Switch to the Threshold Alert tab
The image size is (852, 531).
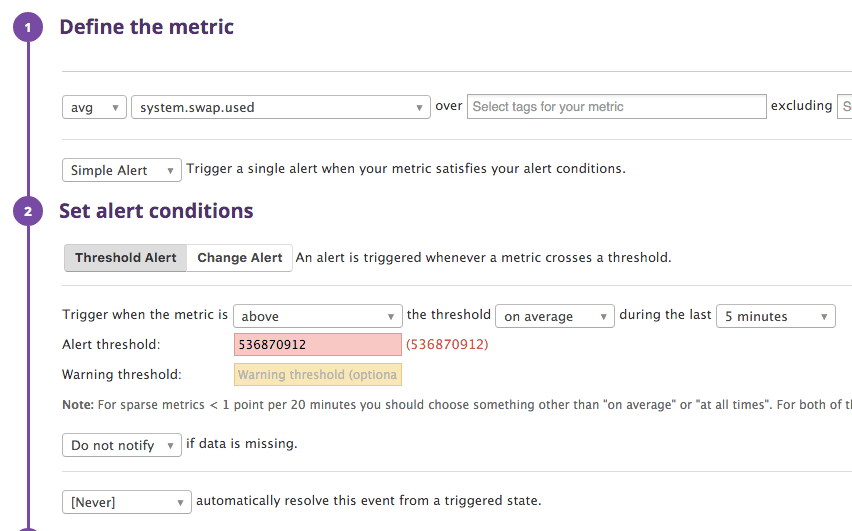click(x=126, y=258)
